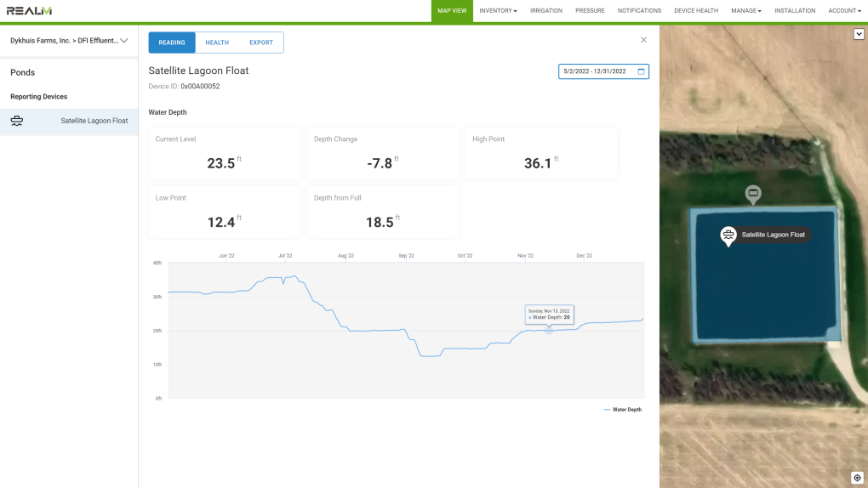
Task: Select Satellite Lagoon Float in device list
Action: [94, 121]
